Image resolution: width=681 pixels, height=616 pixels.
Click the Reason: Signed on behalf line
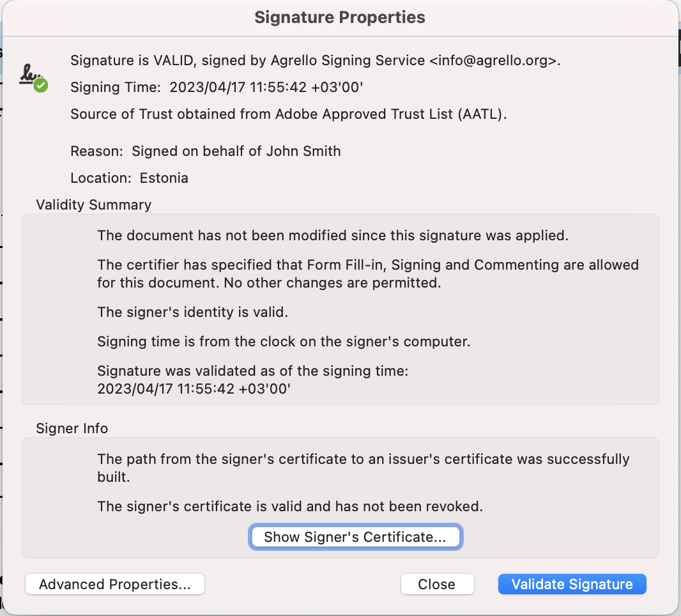click(x=205, y=151)
